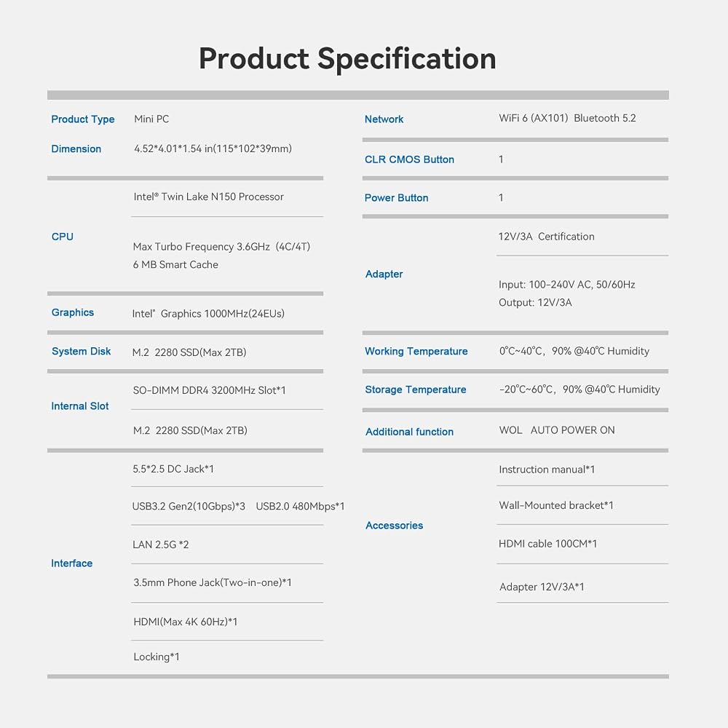Select the Product Type label

coord(83,119)
